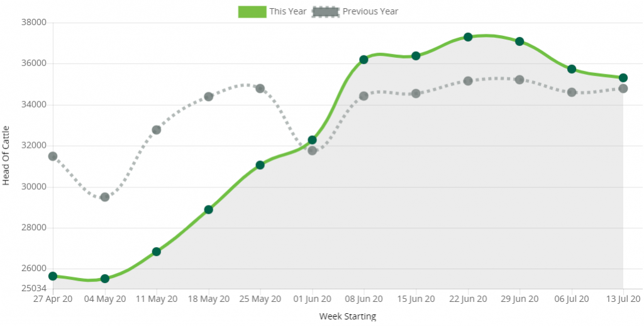
Task: Select This Year data point for 04 May 20
Action: point(105,279)
